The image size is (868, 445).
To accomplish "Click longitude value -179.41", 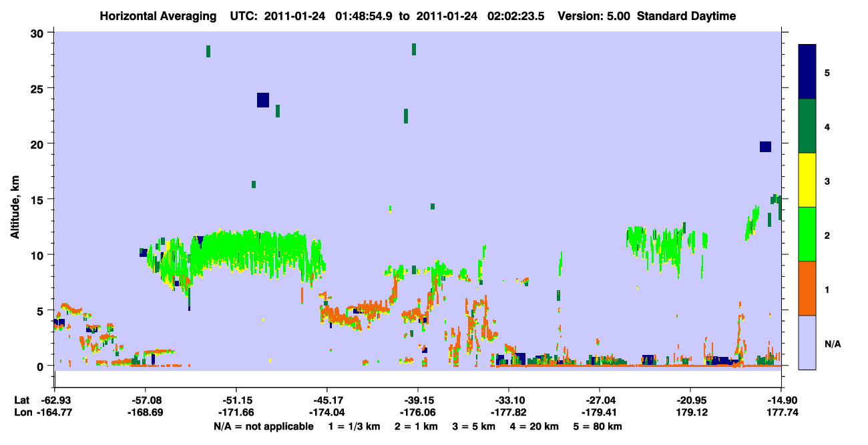I will click(600, 413).
